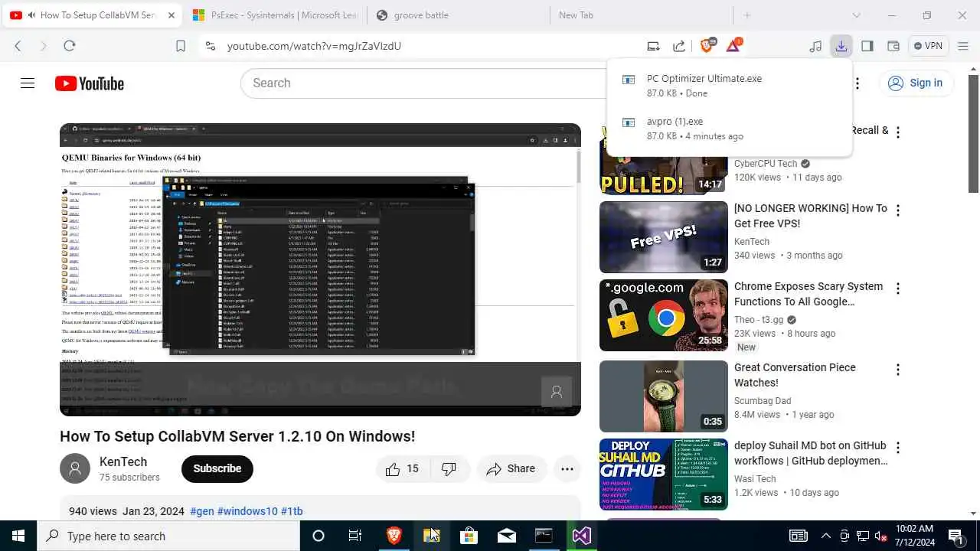The image size is (980, 551).
Task: Open the action center notifications icon
Action: 955,536
